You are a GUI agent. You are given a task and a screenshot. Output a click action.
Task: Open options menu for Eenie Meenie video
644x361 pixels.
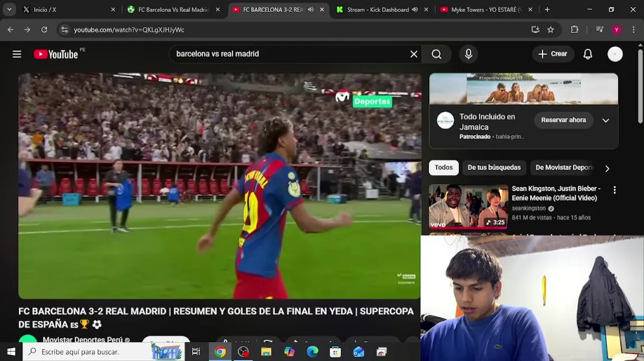(x=614, y=190)
